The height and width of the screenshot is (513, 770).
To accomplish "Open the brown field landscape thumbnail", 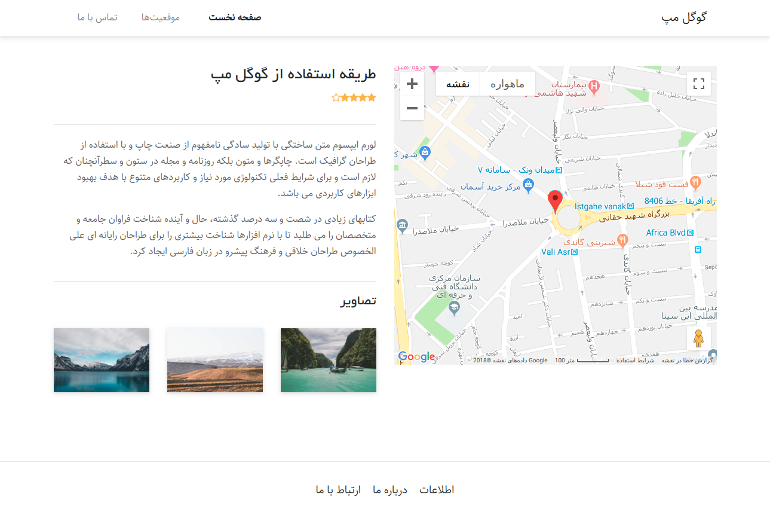I will 215,360.
